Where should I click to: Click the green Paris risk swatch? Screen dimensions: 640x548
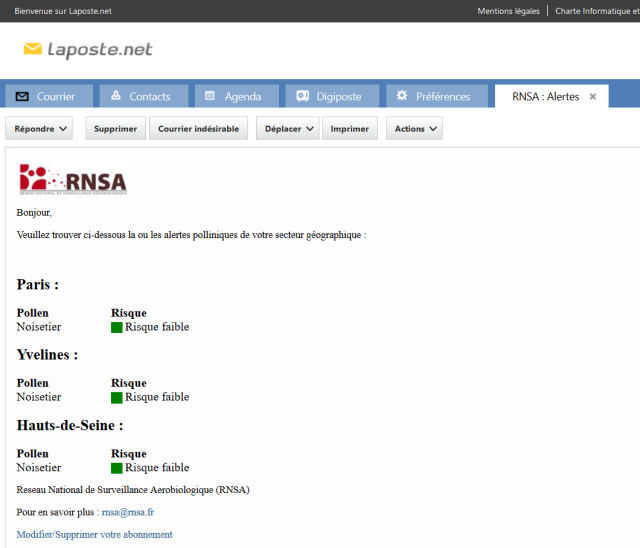tap(117, 327)
